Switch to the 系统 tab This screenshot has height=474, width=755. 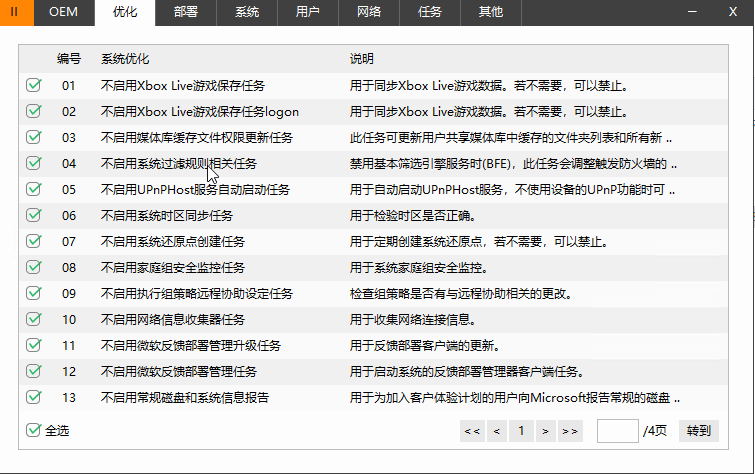pyautogui.click(x=247, y=12)
